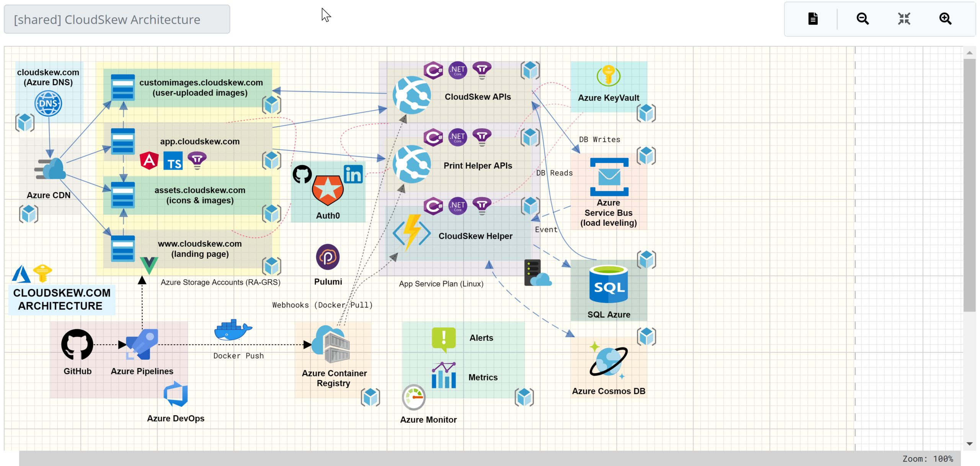The image size is (980, 466).
Task: Select the Angular logo icon
Action: (x=149, y=161)
